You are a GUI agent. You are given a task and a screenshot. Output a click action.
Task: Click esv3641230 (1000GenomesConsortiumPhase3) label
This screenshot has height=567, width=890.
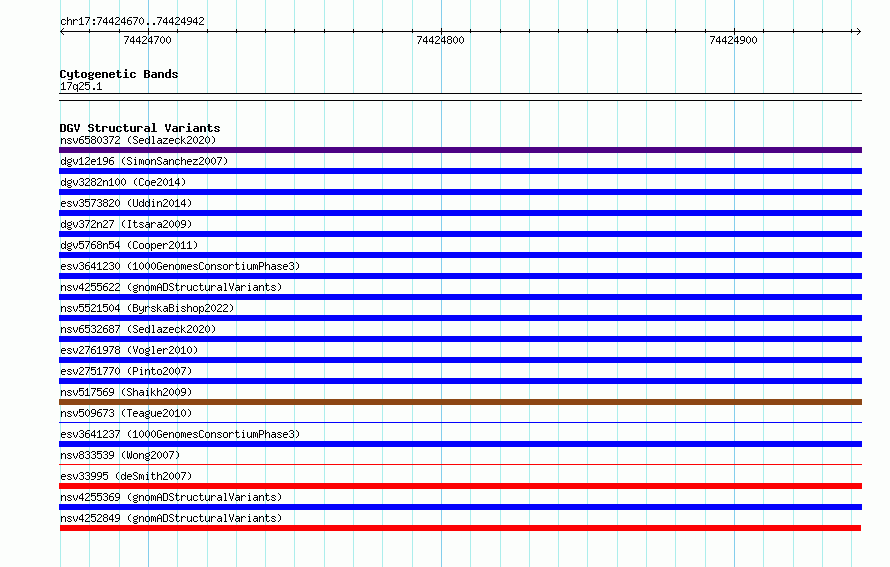pos(180,266)
